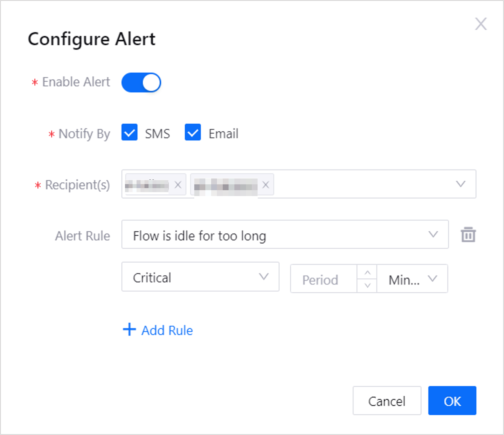504x435 pixels.
Task: Confirm the alert with OK button
Action: pos(452,401)
